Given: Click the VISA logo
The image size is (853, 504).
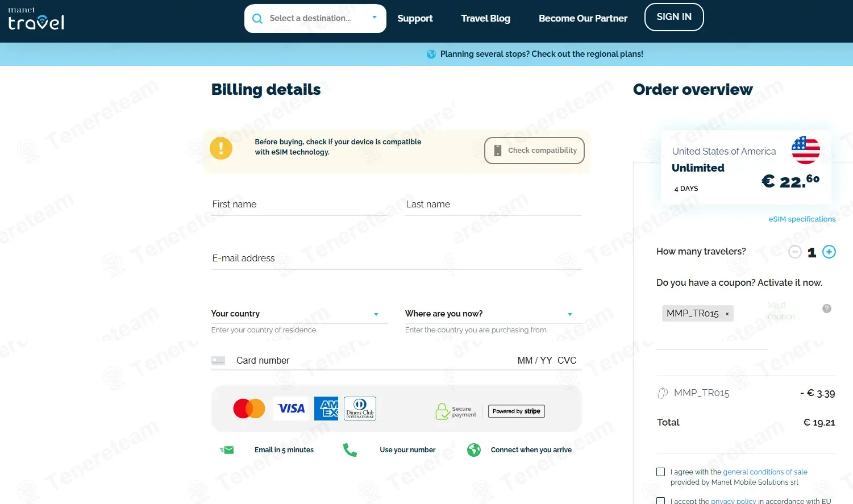Looking at the screenshot, I should click(292, 409).
